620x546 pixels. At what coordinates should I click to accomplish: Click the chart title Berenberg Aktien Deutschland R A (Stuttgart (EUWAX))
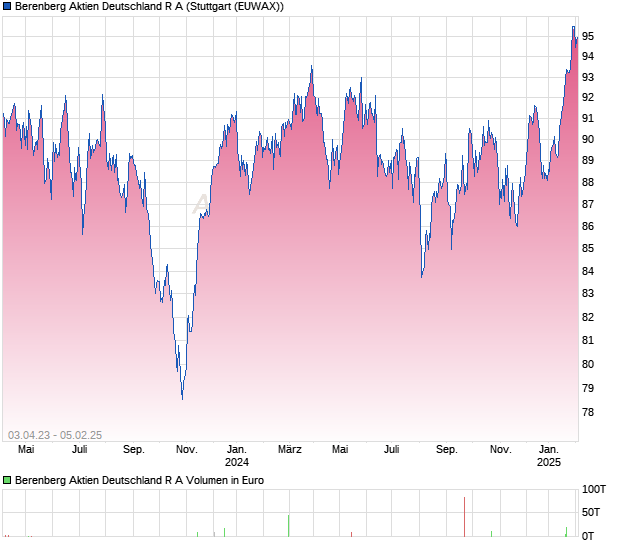click(x=149, y=6)
